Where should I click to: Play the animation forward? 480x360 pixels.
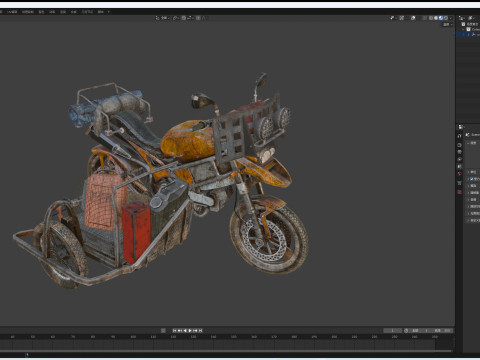pos(190,331)
